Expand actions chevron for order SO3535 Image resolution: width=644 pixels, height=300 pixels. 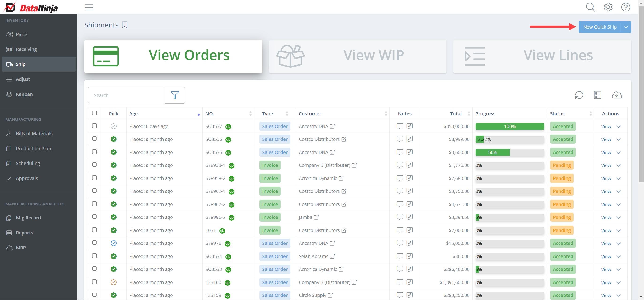tap(618, 153)
